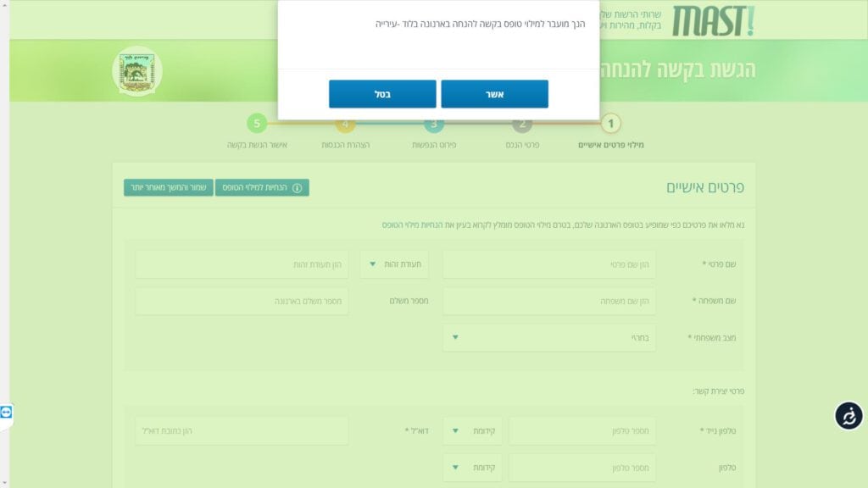Click the TeamViewer icon on left edge

(7, 412)
